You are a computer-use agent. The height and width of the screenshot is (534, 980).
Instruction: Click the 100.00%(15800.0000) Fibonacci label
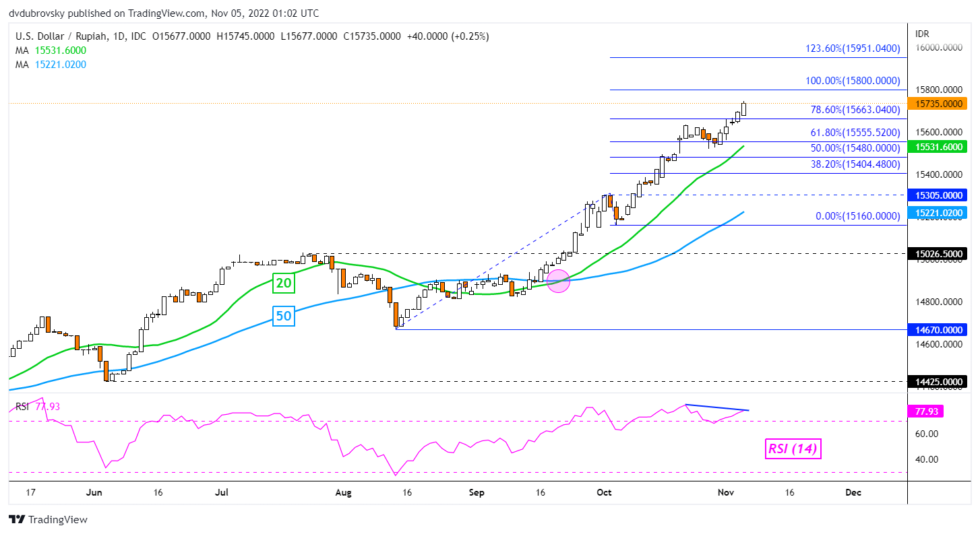point(853,81)
